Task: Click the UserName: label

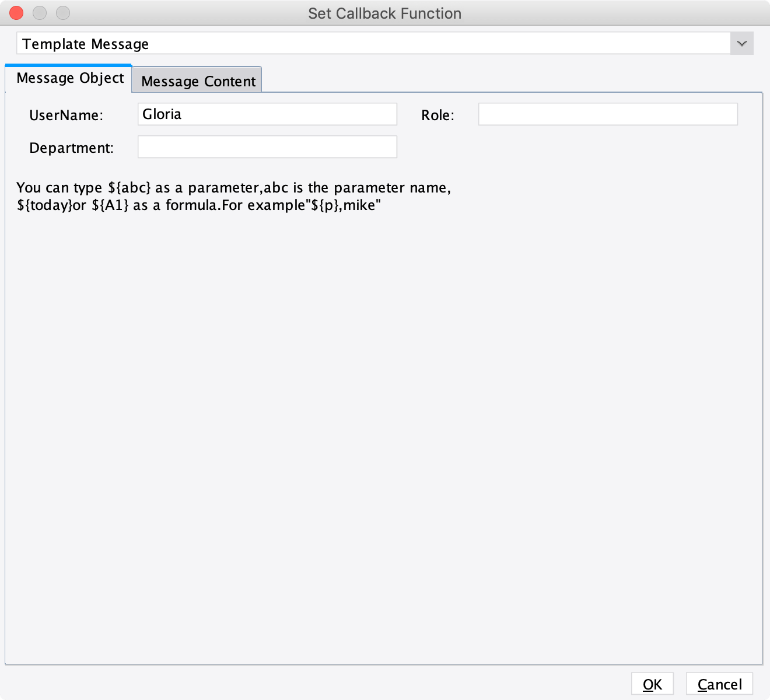Action: point(66,116)
